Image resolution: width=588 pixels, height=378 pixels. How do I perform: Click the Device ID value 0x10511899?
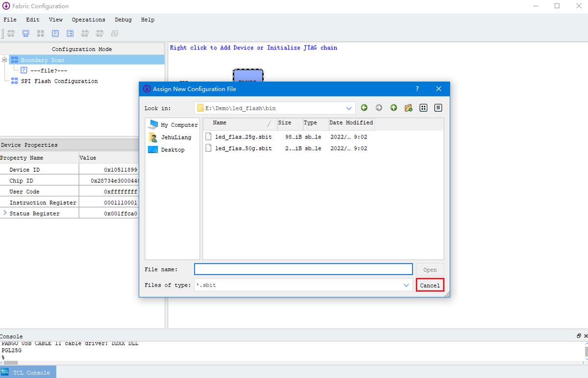[x=121, y=169]
